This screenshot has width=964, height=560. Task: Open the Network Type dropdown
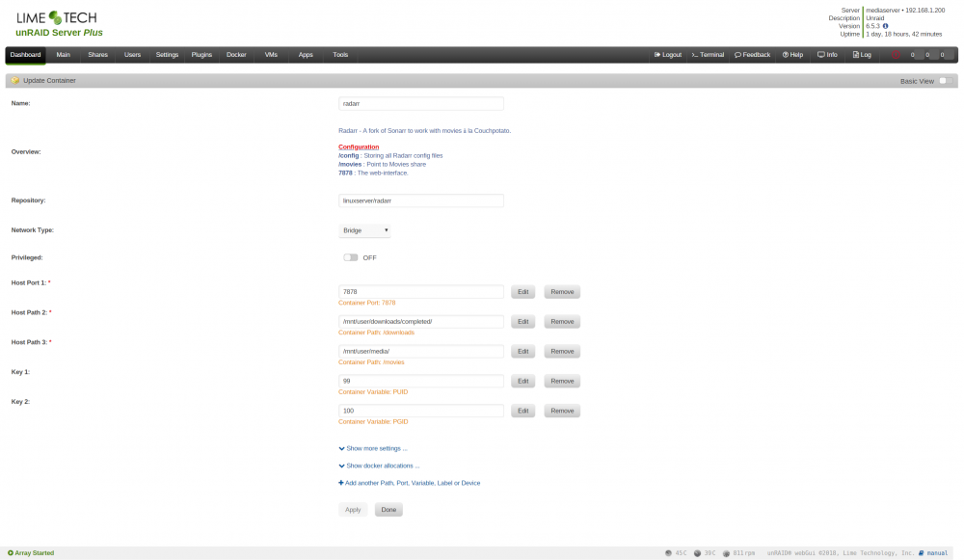(364, 230)
